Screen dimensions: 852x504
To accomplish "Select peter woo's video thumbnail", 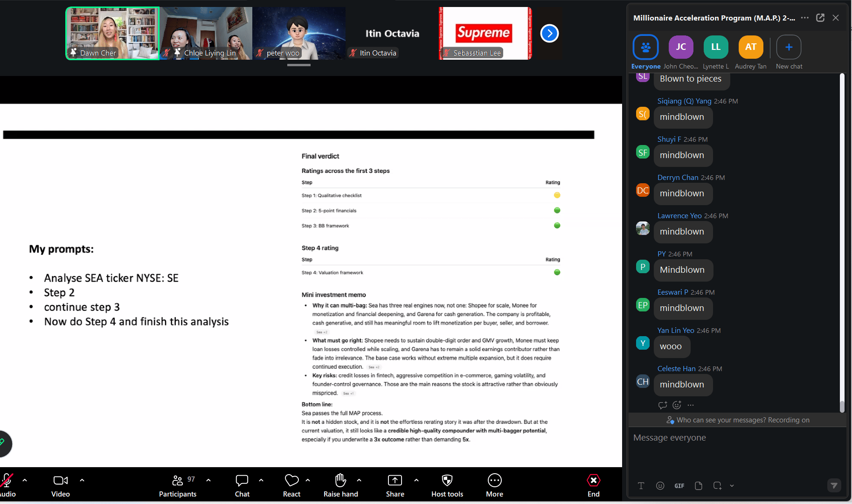I will pyautogui.click(x=299, y=33).
